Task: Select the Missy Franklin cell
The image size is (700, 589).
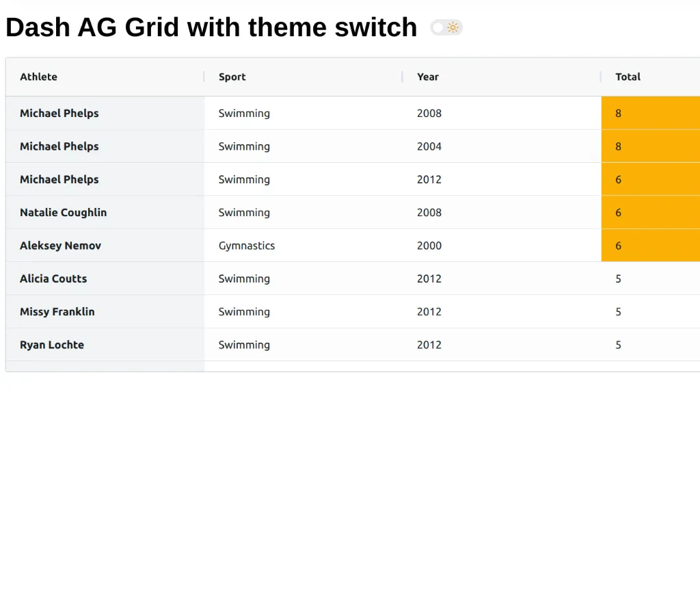Action: (x=57, y=311)
